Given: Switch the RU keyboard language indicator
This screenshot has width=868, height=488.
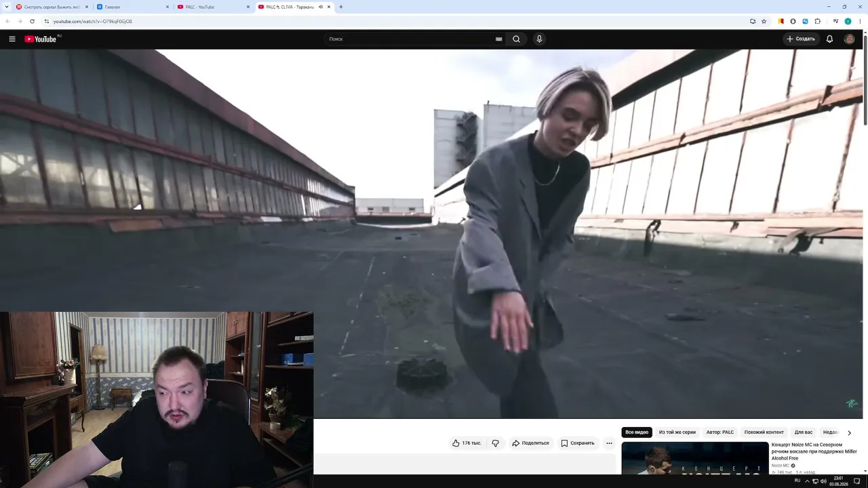Looking at the screenshot, I should [x=797, y=481].
